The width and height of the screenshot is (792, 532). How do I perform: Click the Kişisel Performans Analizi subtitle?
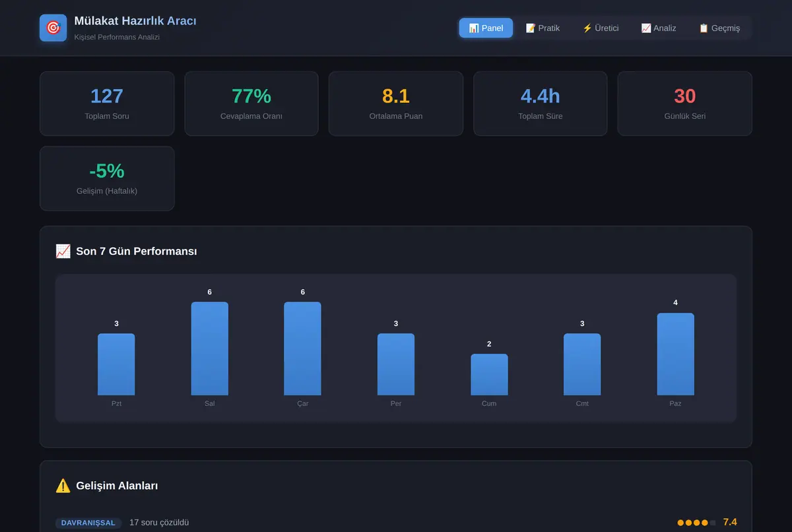click(x=117, y=37)
